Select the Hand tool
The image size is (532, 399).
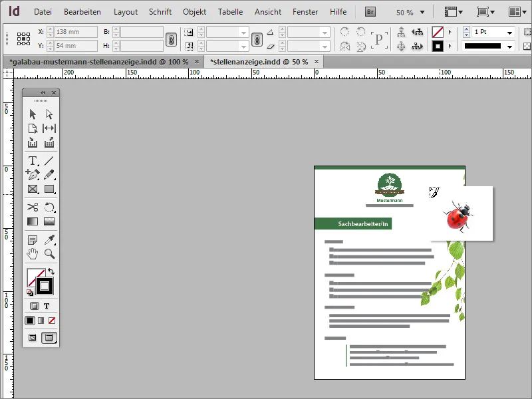[x=33, y=254]
